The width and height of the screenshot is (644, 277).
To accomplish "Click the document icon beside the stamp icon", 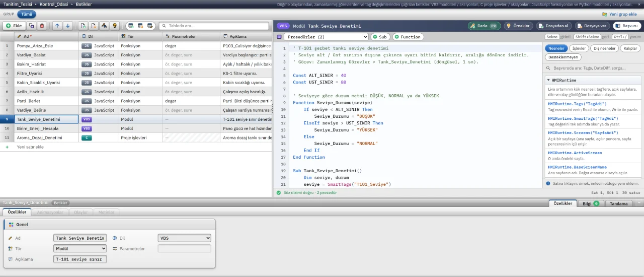I will pos(93,26).
